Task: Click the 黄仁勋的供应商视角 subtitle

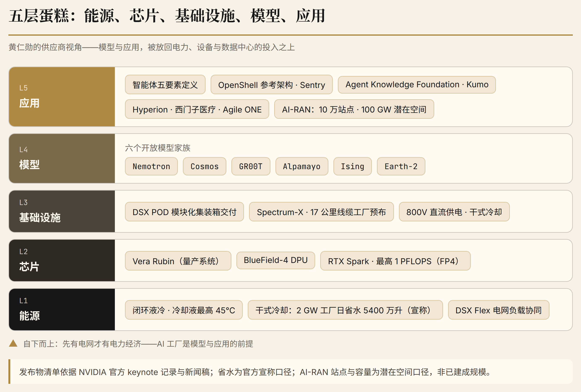Action: [x=152, y=47]
